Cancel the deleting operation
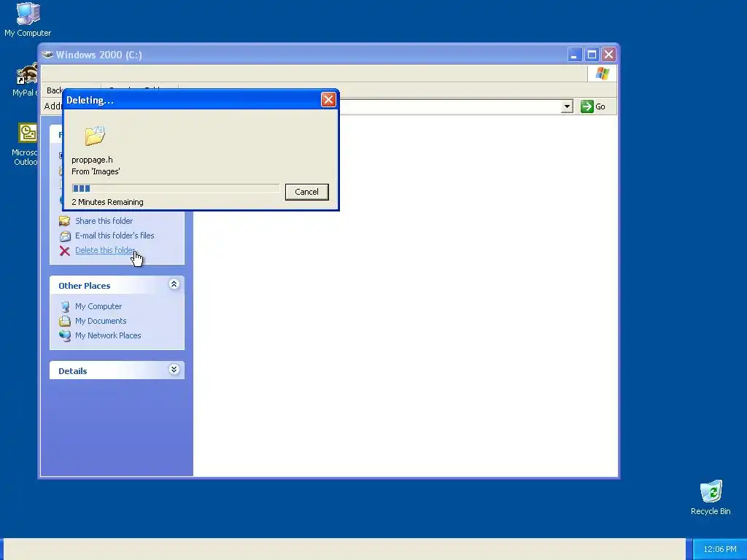 (307, 192)
